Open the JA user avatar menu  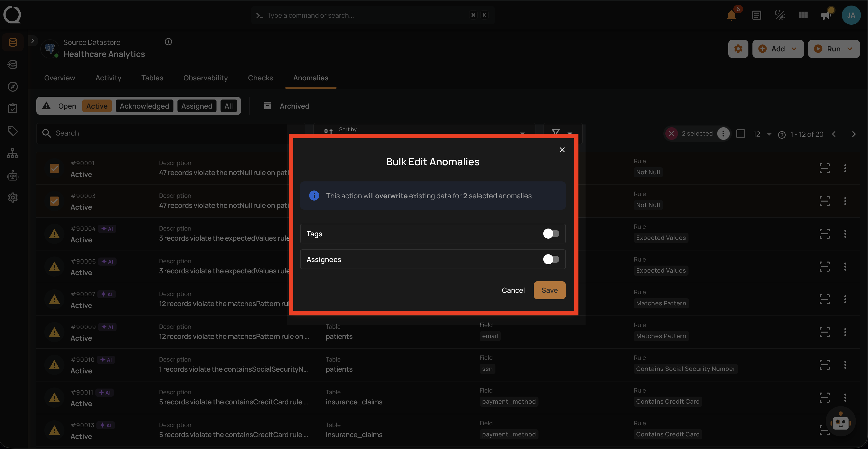click(x=851, y=15)
